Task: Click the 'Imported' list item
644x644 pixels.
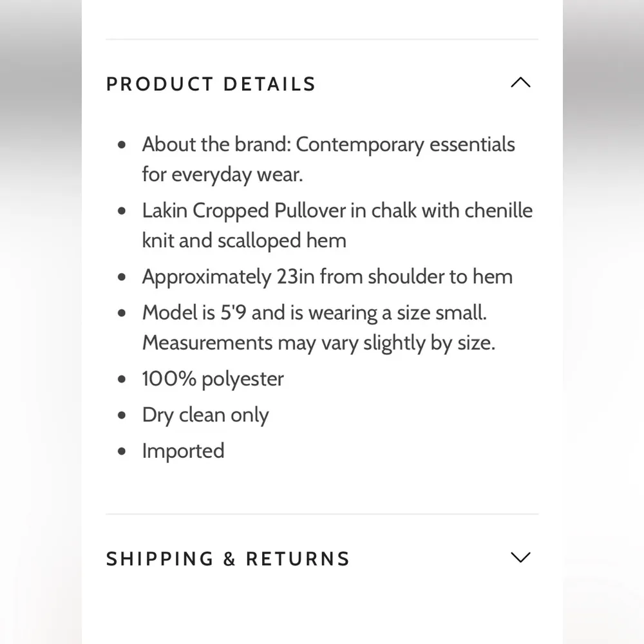Action: click(x=183, y=451)
